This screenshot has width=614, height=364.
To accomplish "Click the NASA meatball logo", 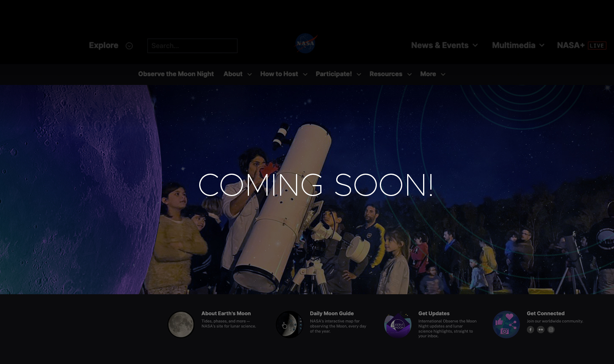I will click(306, 43).
